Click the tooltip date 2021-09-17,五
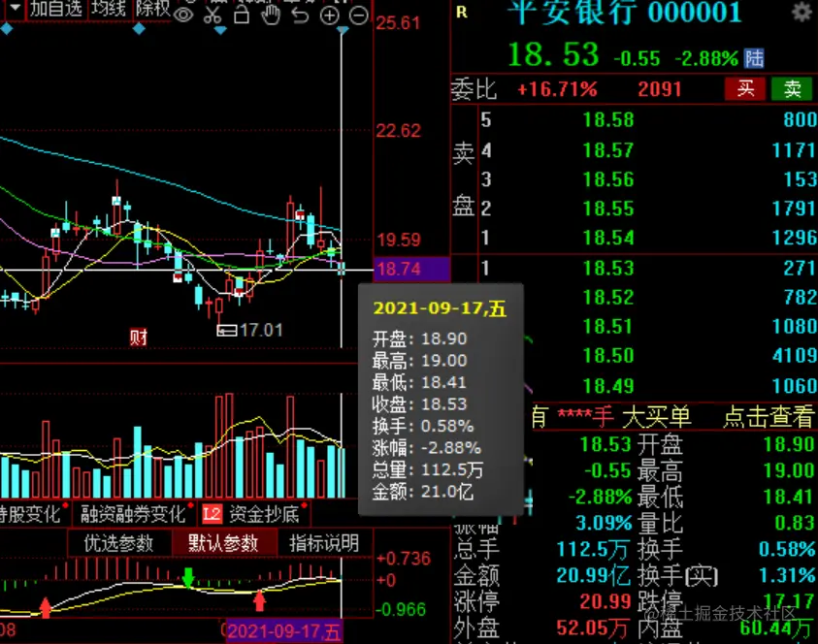This screenshot has width=818, height=644. coord(440,308)
